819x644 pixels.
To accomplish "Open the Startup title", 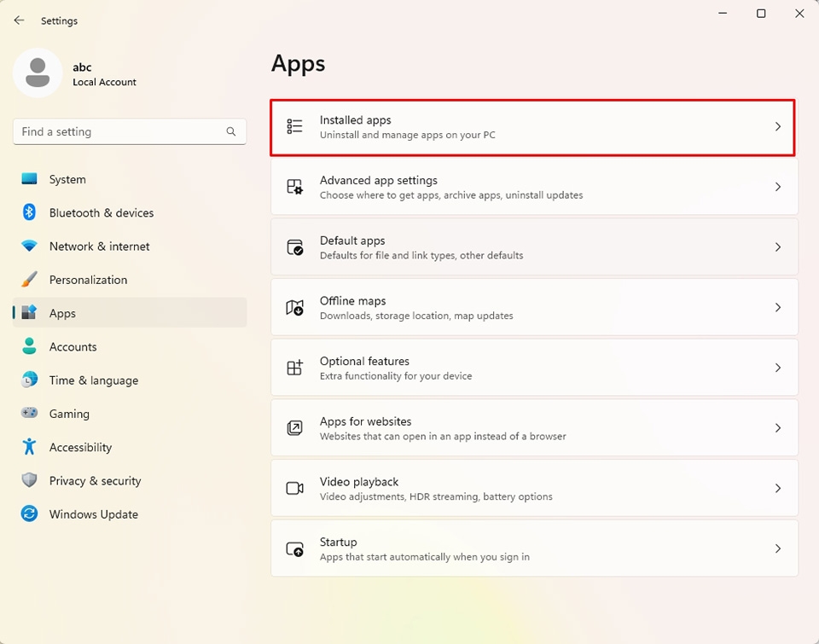I will pos(338,542).
